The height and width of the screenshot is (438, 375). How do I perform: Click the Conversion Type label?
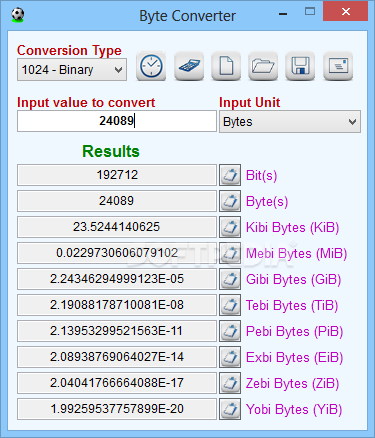[69, 51]
